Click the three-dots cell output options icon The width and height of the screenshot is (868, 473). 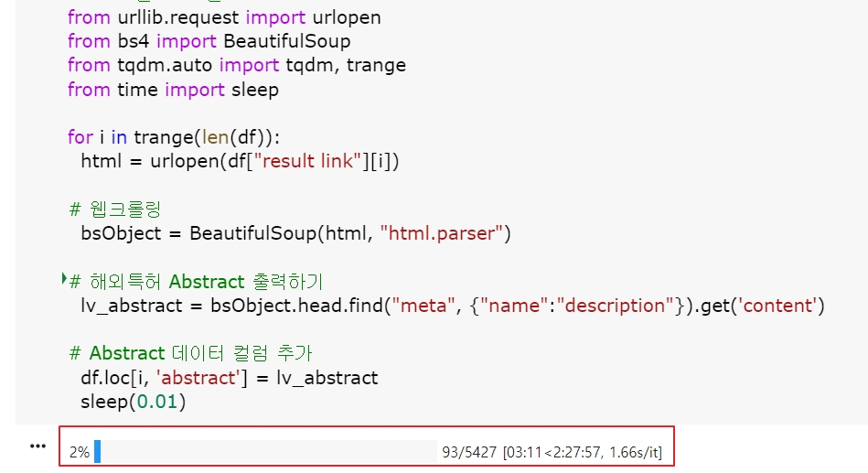(x=38, y=446)
